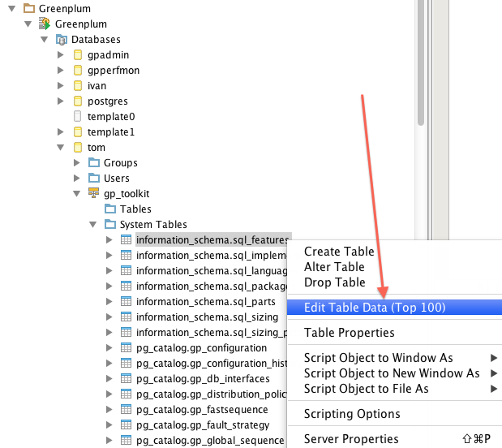Image resolution: width=502 pixels, height=448 pixels.
Task: Click the gp_distribution_policy table icon
Action: 126,394
